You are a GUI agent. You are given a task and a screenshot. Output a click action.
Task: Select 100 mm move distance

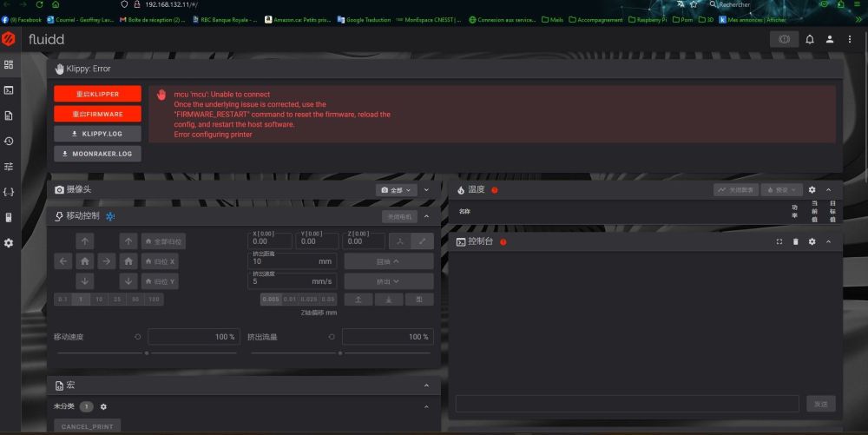pyautogui.click(x=154, y=300)
